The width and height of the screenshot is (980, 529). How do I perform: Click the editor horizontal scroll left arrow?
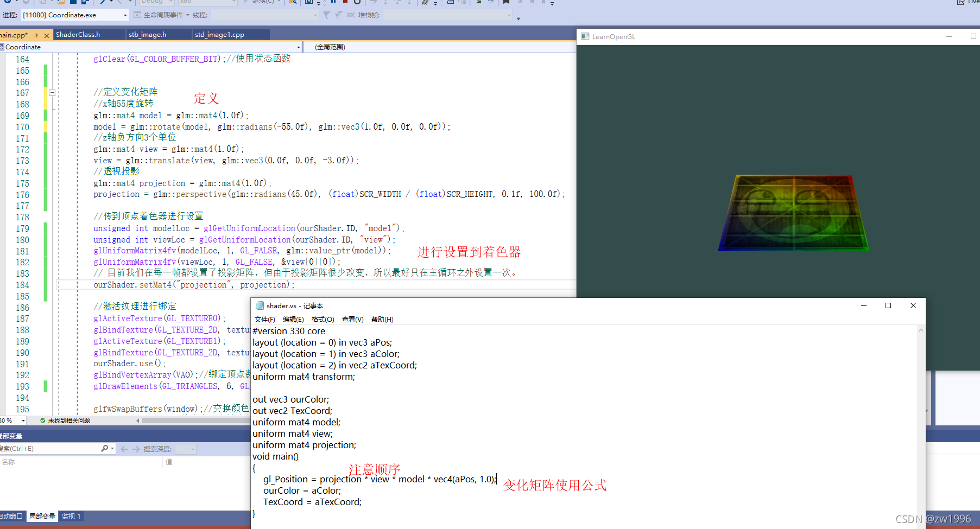[x=138, y=420]
